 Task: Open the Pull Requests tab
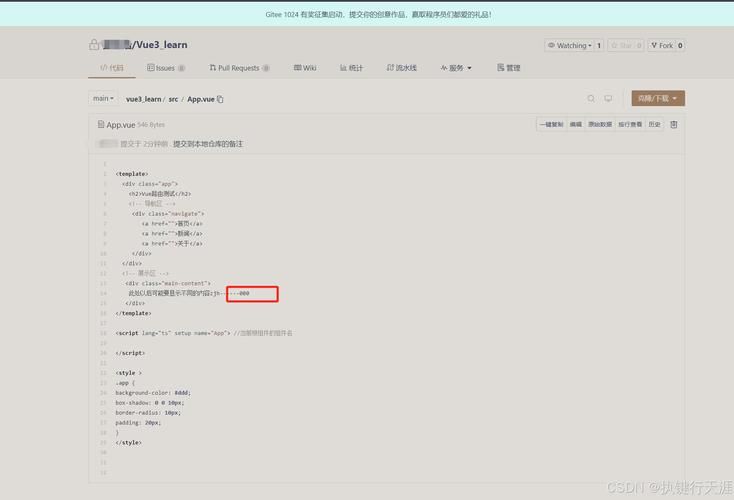239,68
